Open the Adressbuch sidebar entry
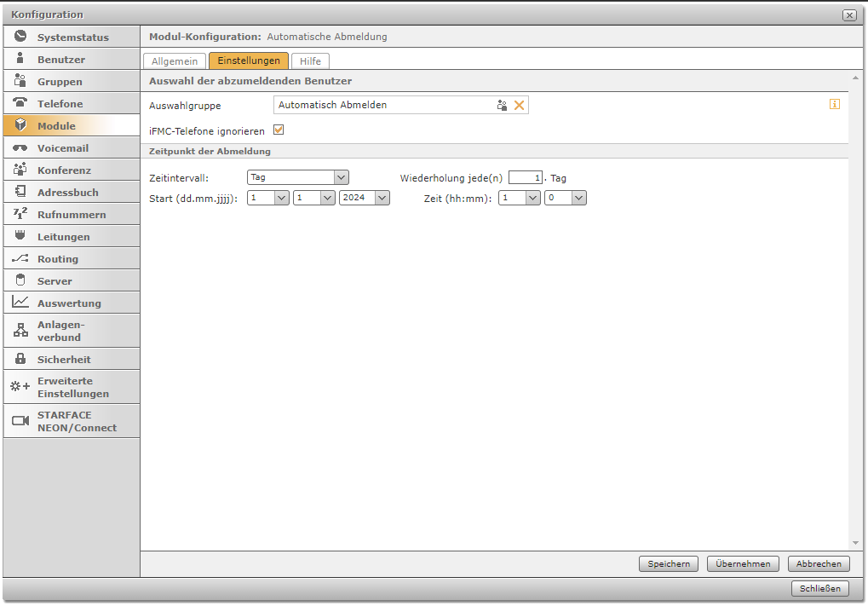This screenshot has width=868, height=606. coord(72,193)
